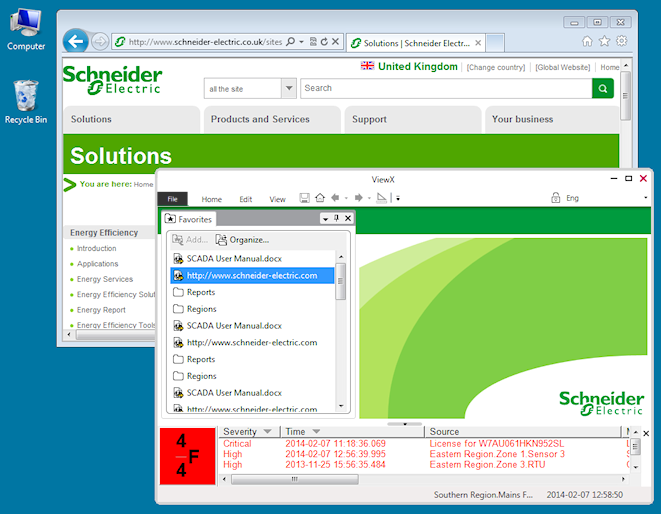Open the Time column filter dropdown

316,431
